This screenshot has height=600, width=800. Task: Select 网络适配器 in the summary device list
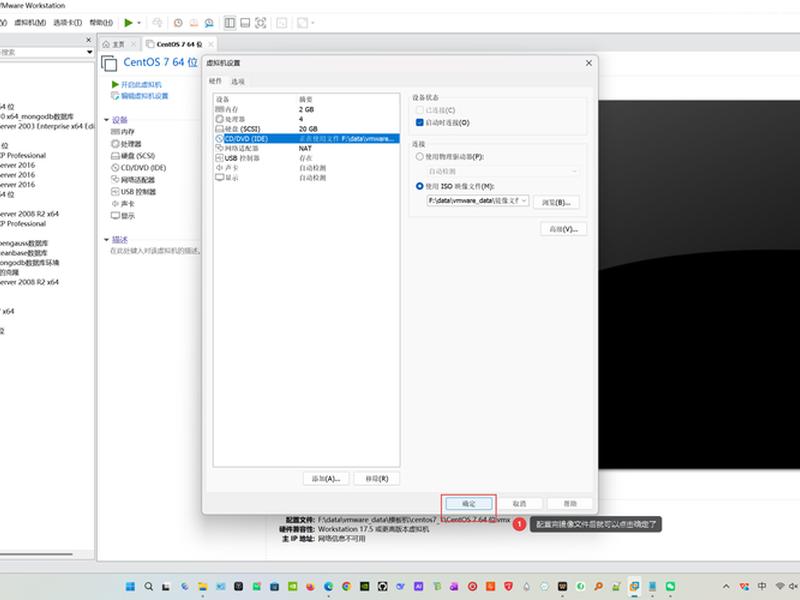pyautogui.click(x=133, y=180)
